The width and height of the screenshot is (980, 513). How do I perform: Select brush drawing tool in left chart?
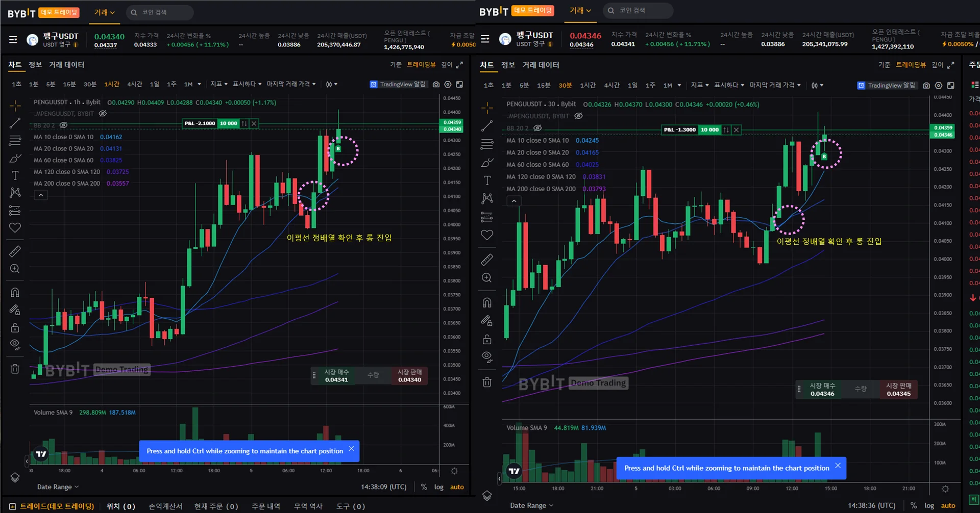click(15, 158)
